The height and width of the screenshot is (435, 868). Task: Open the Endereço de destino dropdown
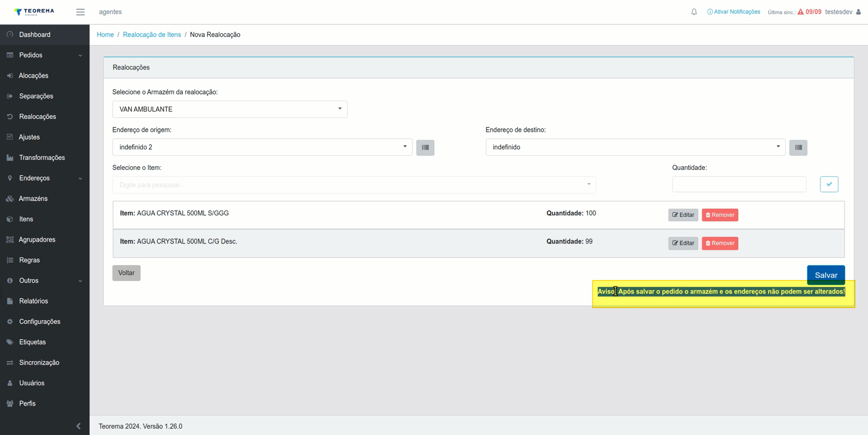pyautogui.click(x=635, y=147)
